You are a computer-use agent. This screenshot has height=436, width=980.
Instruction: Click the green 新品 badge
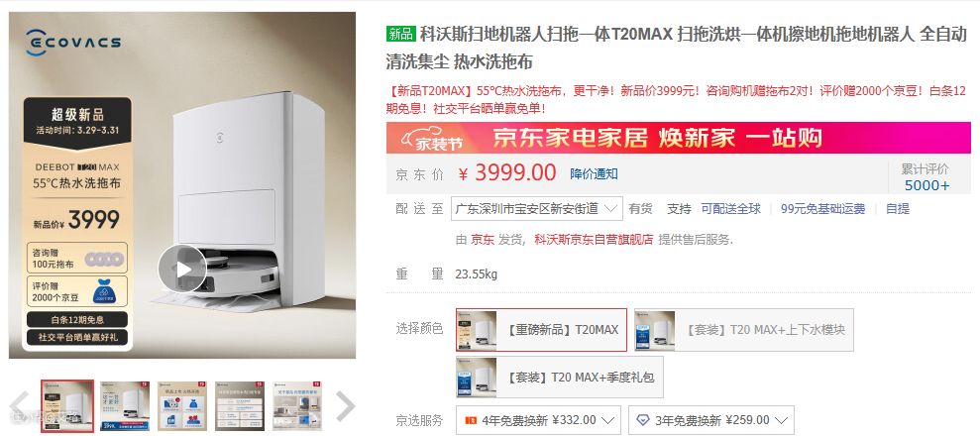(400, 34)
